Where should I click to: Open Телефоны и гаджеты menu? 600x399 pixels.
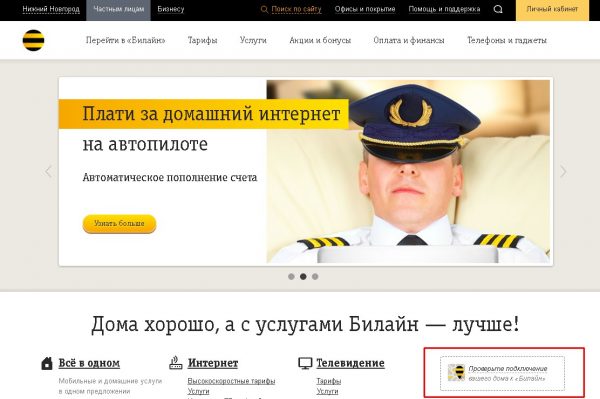(507, 40)
